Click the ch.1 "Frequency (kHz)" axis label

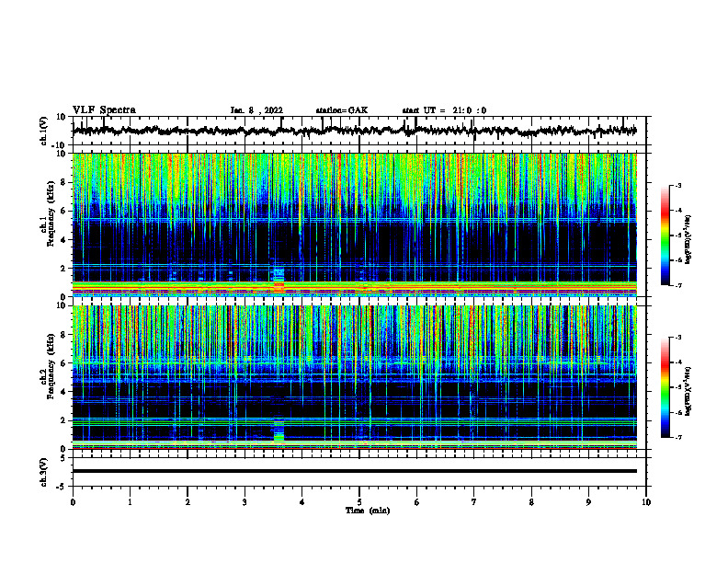coord(51,214)
